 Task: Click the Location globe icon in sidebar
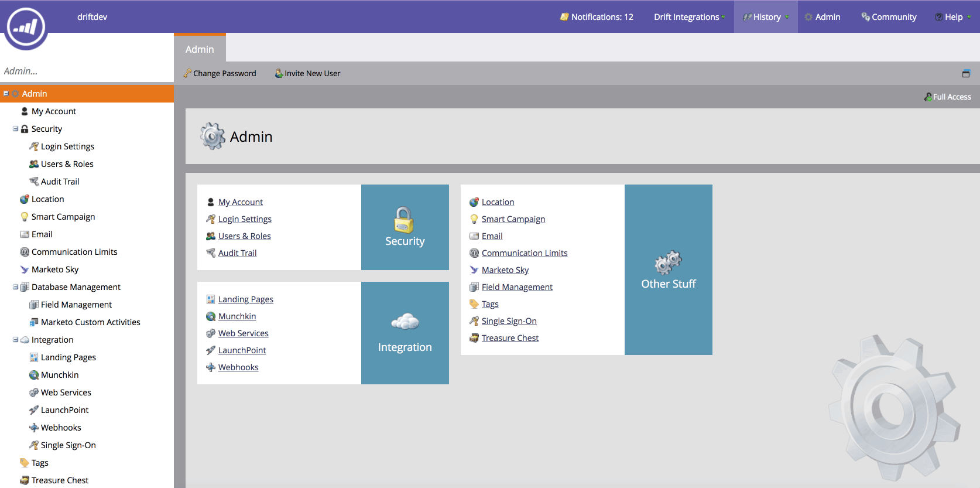tap(25, 199)
